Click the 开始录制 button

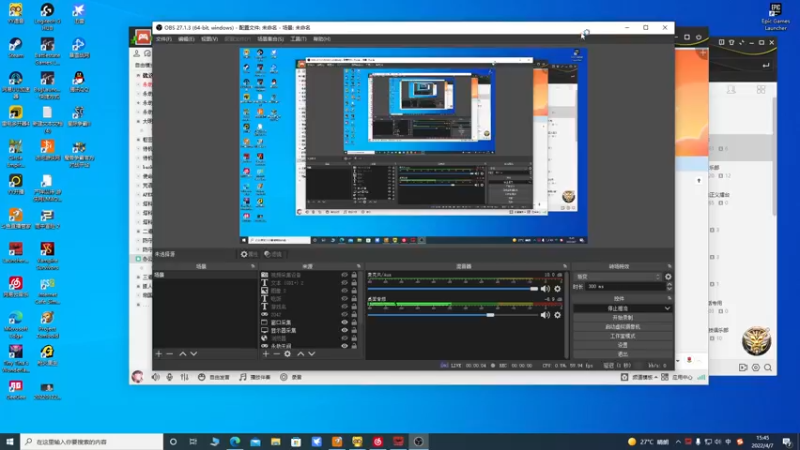click(x=622, y=317)
